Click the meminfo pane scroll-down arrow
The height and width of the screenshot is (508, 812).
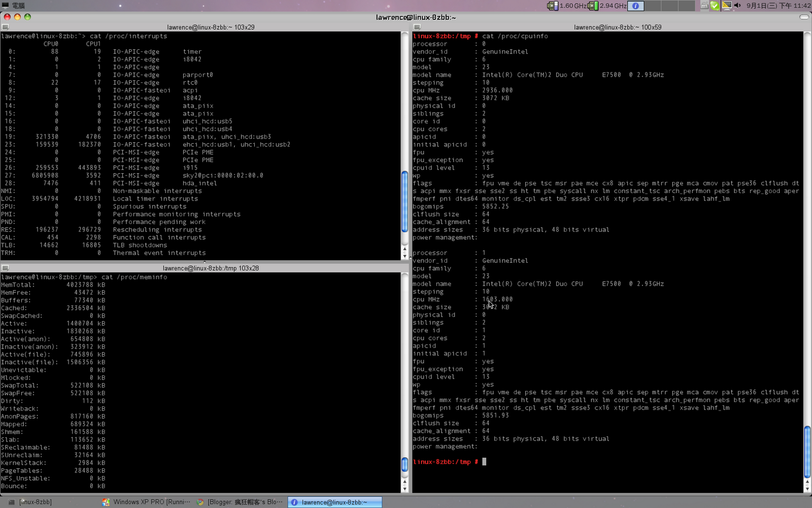(x=404, y=489)
